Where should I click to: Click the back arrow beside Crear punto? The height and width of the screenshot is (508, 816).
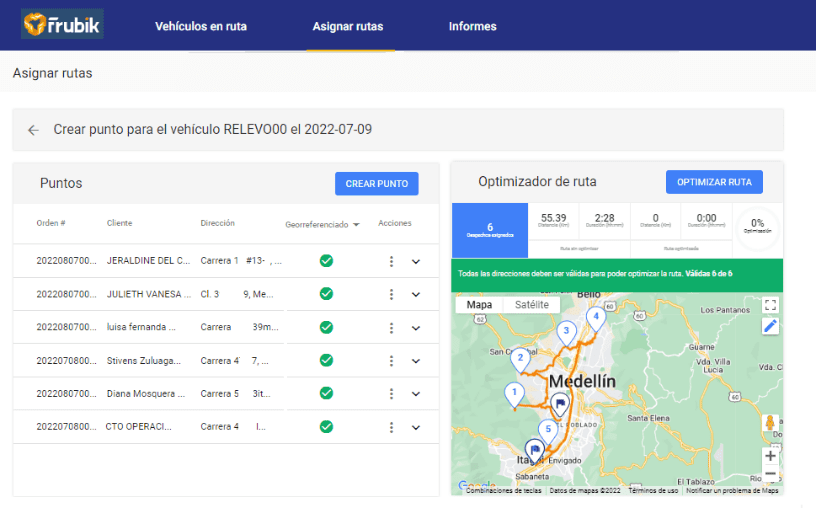33,130
